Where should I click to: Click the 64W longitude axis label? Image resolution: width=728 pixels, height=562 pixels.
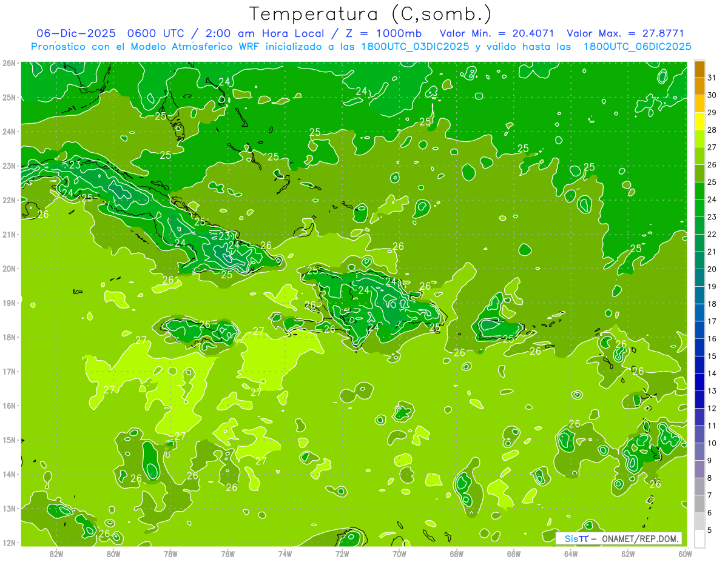571,554
